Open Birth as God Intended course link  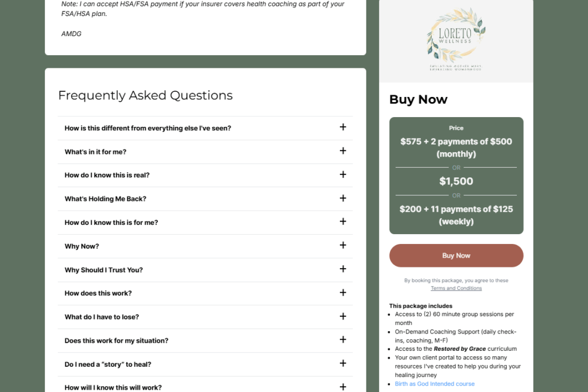pos(435,384)
